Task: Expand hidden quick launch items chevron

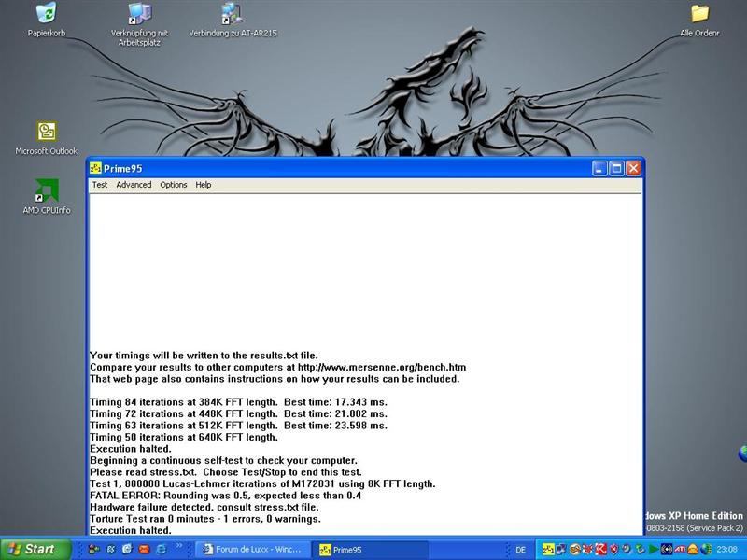Action: click(179, 545)
